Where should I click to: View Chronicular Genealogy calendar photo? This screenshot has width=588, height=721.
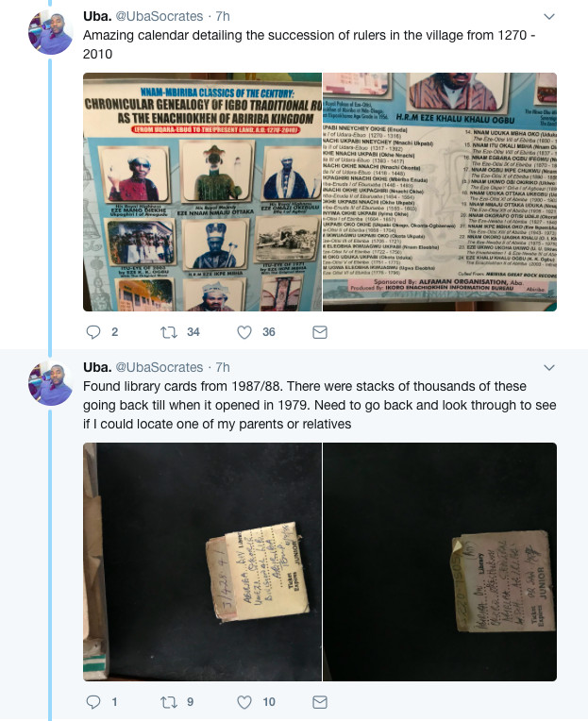pyautogui.click(x=202, y=192)
